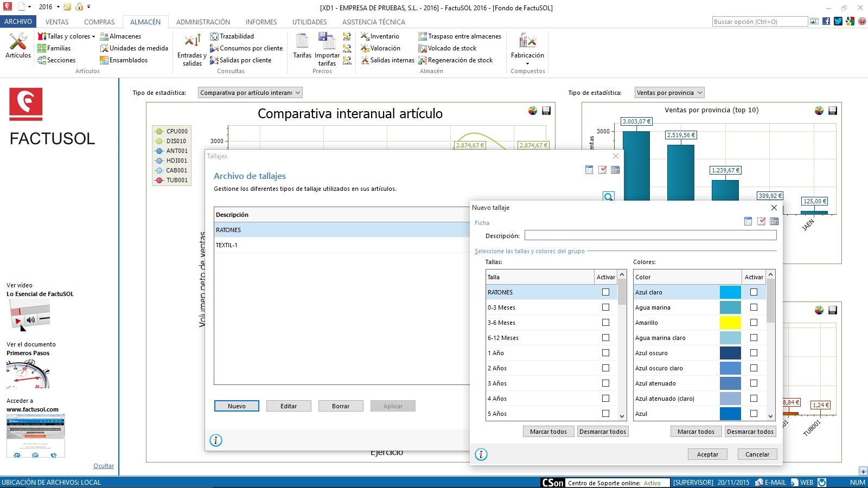Click Aceptar in Nuevo tallaje
868x488 pixels.
tap(707, 454)
